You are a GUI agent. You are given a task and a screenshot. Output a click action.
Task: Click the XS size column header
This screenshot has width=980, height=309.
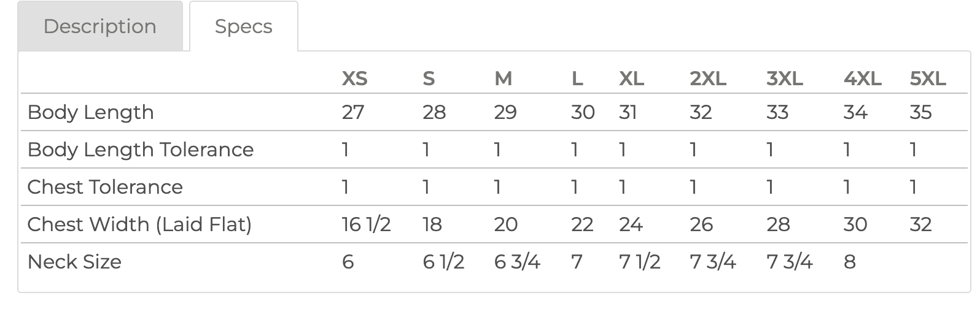354,78
